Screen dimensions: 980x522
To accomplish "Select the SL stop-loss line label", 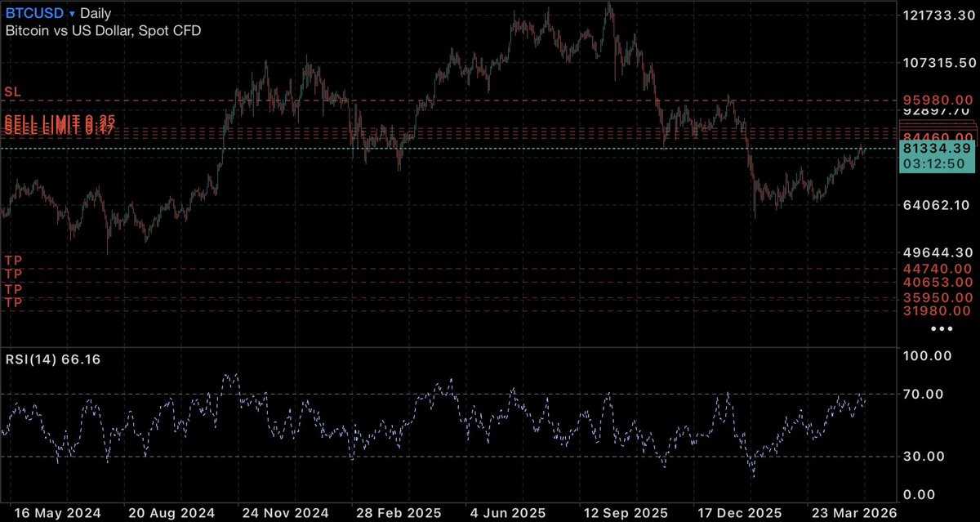I will (12, 91).
